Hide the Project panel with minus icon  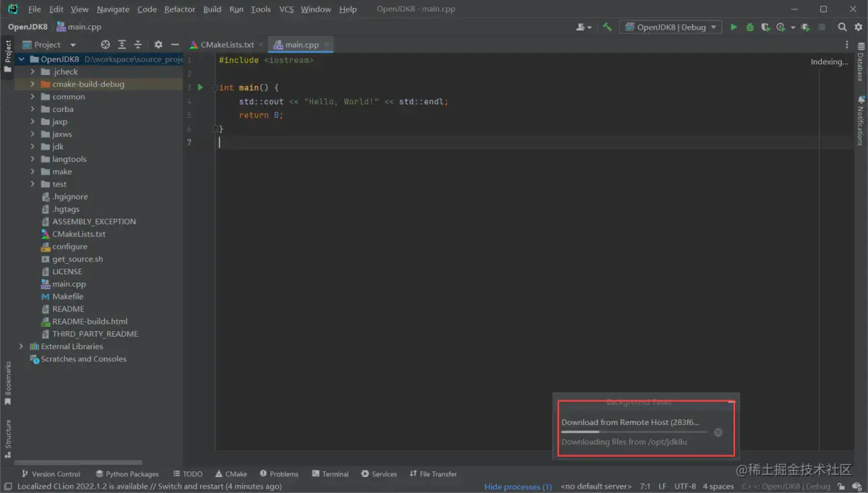(x=174, y=45)
